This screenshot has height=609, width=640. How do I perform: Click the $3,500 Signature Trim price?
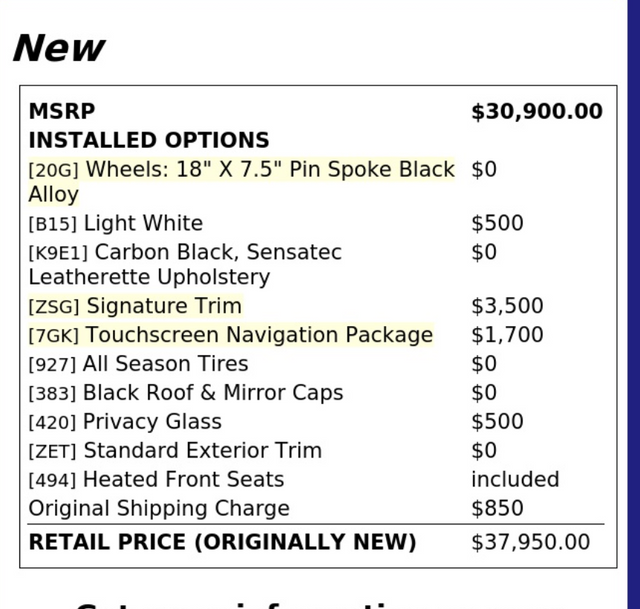(507, 306)
